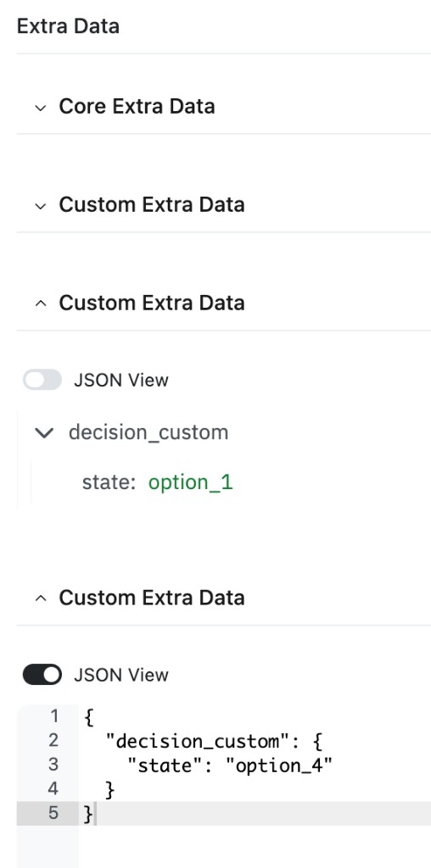The width and height of the screenshot is (431, 868).
Task: Click the Custom Extra Data title above the decision_custom tree
Action: (152, 303)
